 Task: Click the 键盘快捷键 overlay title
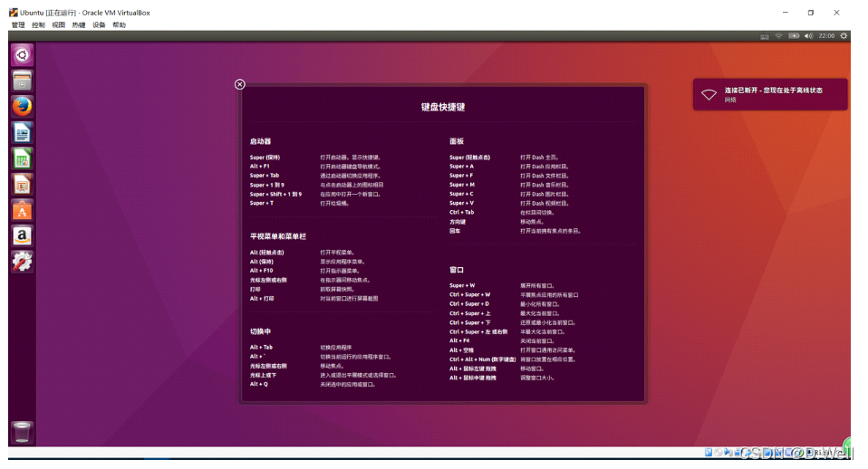pyautogui.click(x=443, y=108)
